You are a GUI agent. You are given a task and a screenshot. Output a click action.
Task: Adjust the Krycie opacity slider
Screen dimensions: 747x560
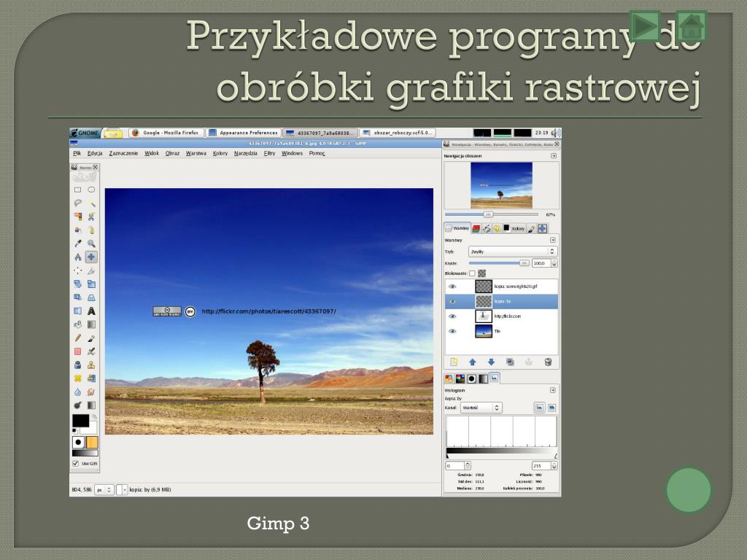[499, 262]
